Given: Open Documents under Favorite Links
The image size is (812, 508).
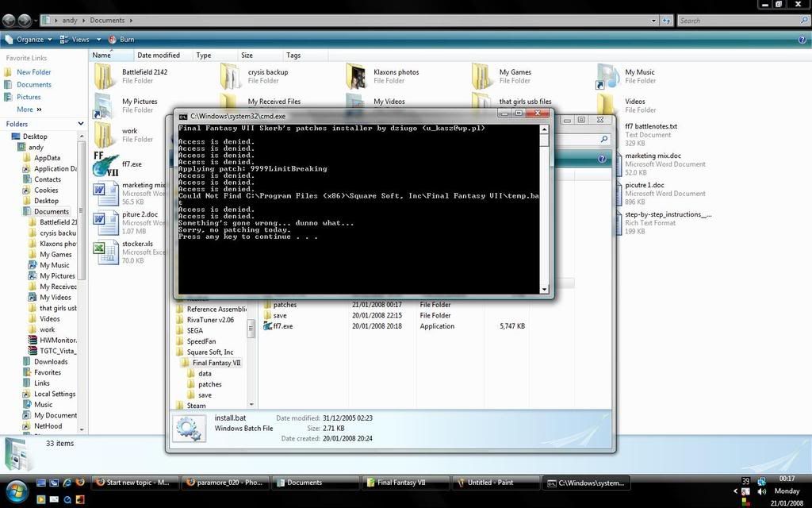Looking at the screenshot, I should click(33, 84).
